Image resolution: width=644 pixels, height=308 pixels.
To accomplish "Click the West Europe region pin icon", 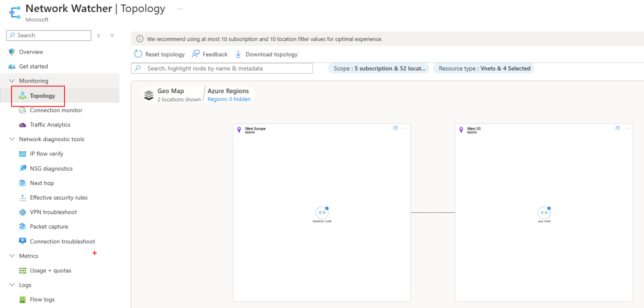I will [239, 130].
